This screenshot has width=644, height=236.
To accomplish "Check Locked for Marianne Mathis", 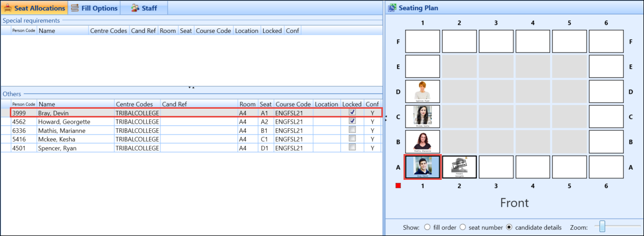I will [352, 130].
